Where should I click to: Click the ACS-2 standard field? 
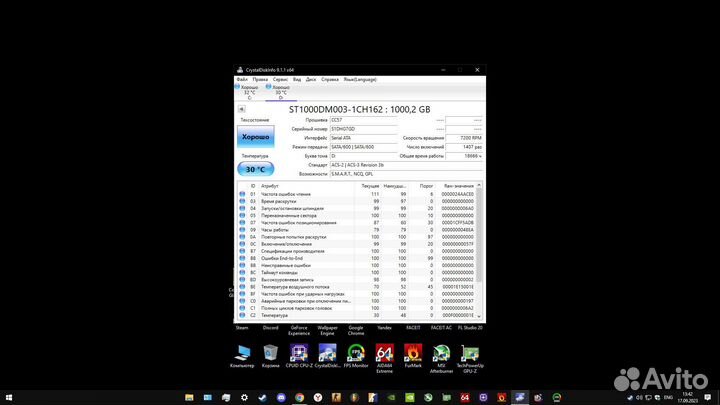pyautogui.click(x=406, y=165)
